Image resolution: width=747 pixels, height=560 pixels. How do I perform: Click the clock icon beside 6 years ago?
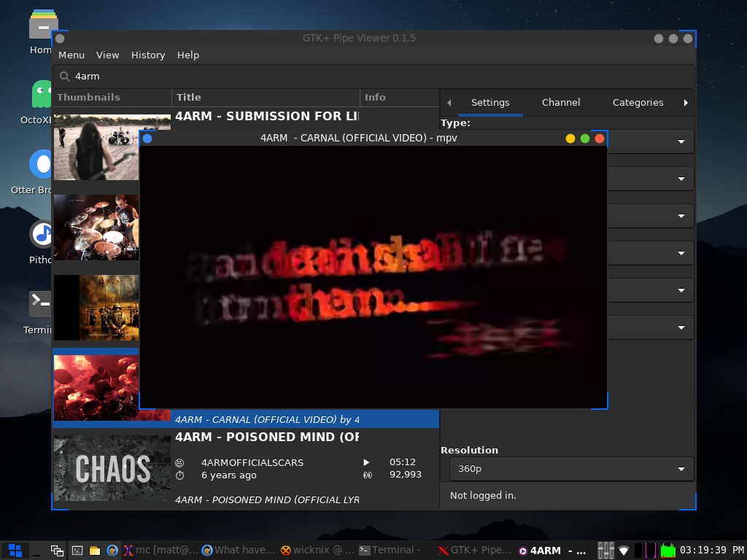pos(179,475)
